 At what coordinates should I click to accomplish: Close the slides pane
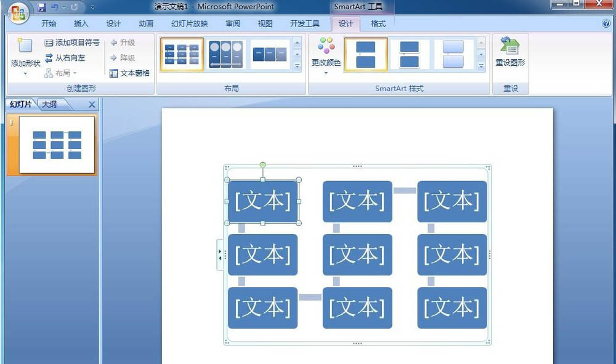coord(92,105)
